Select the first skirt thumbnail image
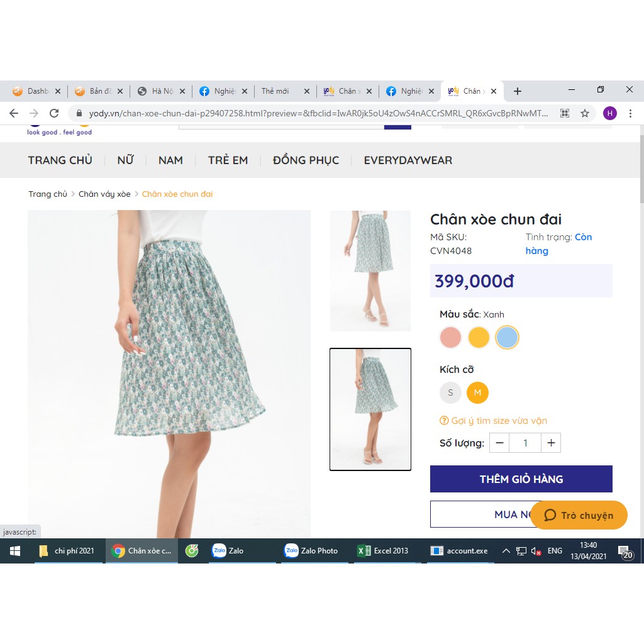Screen dimensions: 644x644 (x=370, y=270)
